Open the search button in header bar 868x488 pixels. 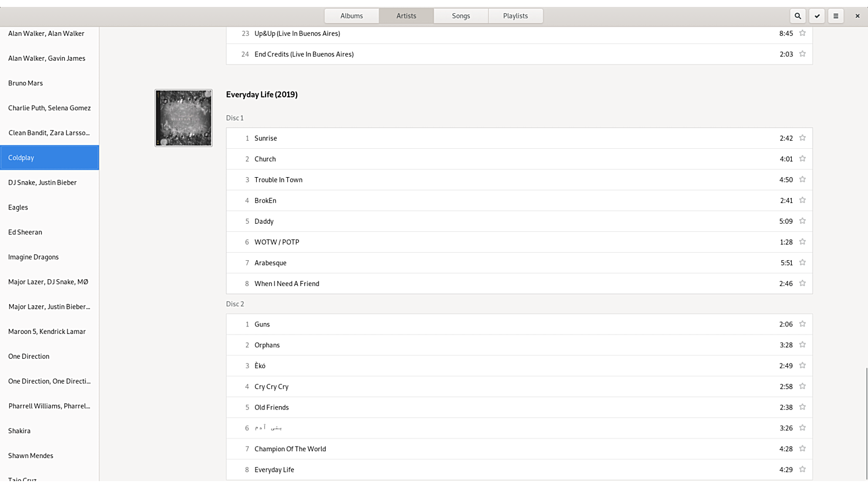click(798, 16)
